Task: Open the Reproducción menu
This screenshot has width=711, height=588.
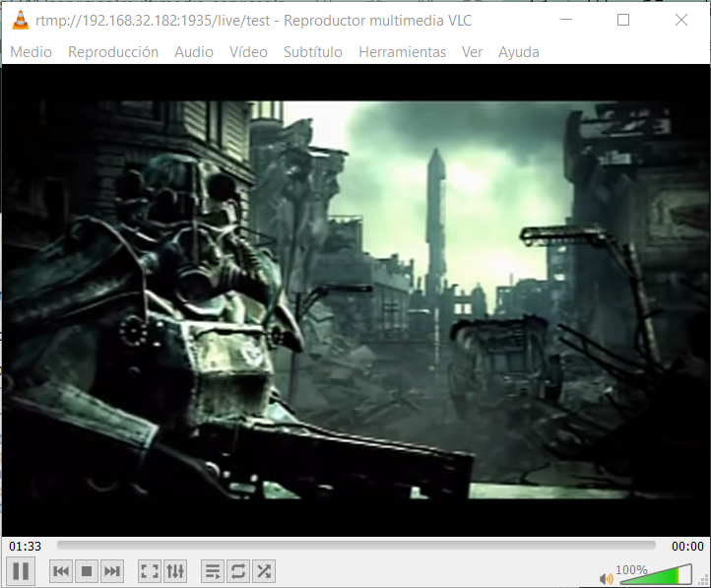Action: click(113, 52)
